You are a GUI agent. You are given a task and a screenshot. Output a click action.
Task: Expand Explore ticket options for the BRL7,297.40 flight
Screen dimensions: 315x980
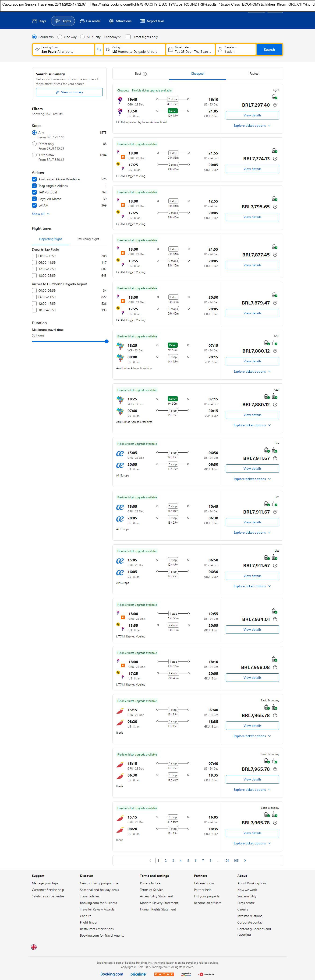252,126
